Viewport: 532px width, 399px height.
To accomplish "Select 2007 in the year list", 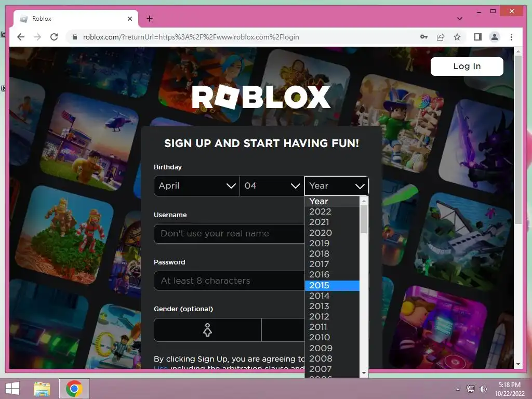I will (x=332, y=369).
